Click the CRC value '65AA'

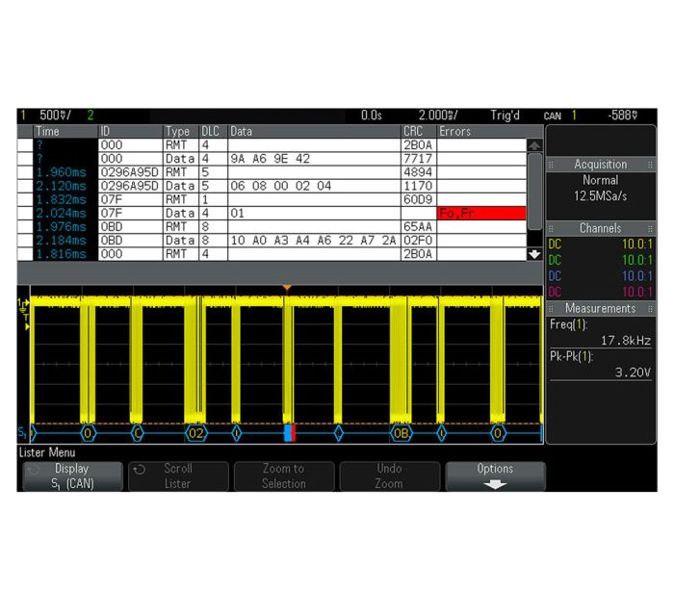pyautogui.click(x=417, y=227)
